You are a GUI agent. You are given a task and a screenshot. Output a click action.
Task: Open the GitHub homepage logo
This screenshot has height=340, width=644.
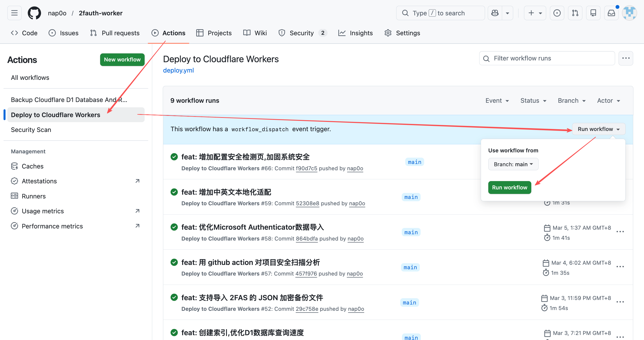click(34, 13)
